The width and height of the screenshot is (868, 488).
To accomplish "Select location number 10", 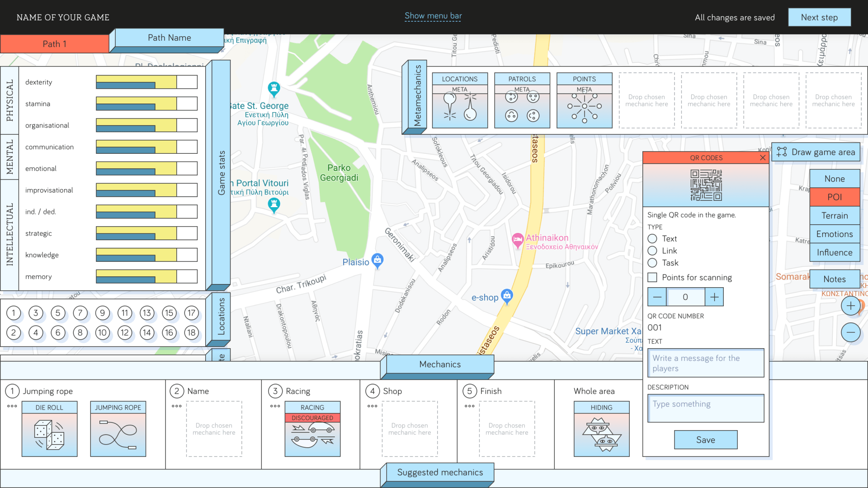I will pyautogui.click(x=103, y=333).
